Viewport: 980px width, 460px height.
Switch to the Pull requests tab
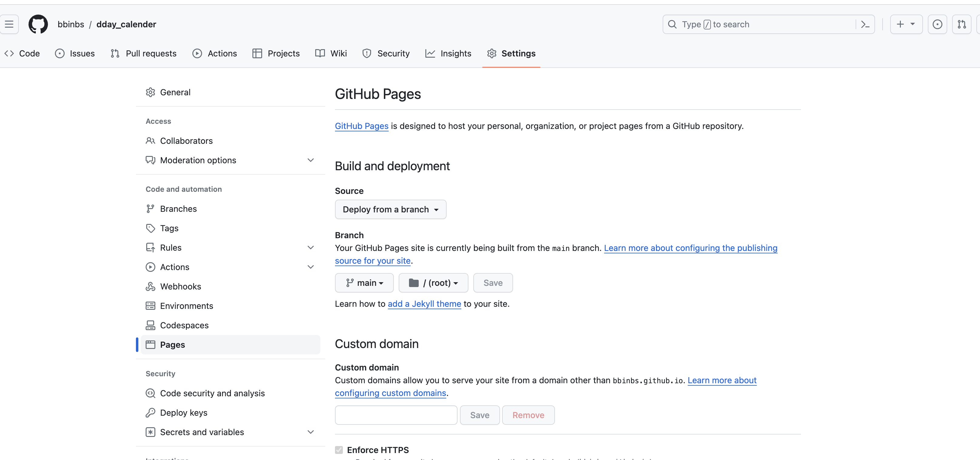pos(144,54)
